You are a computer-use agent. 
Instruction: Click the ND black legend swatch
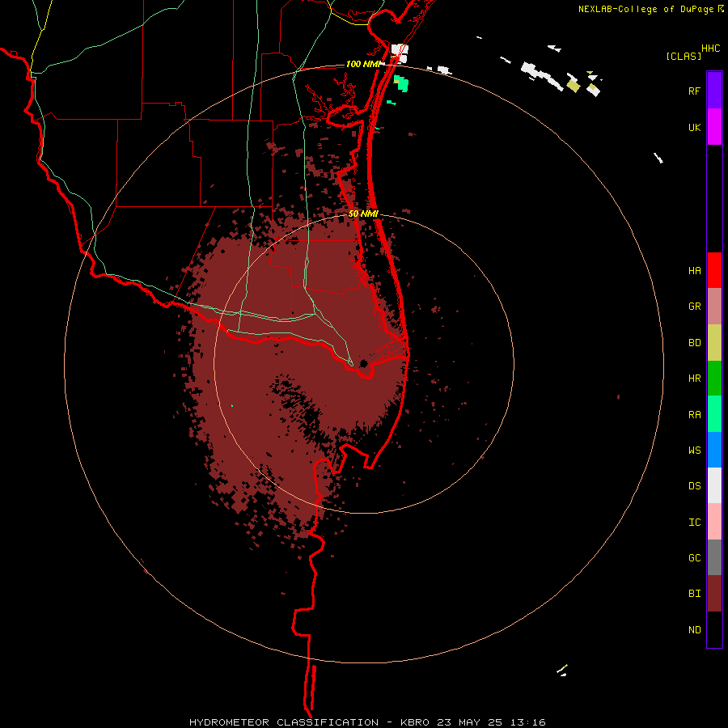coord(714,629)
